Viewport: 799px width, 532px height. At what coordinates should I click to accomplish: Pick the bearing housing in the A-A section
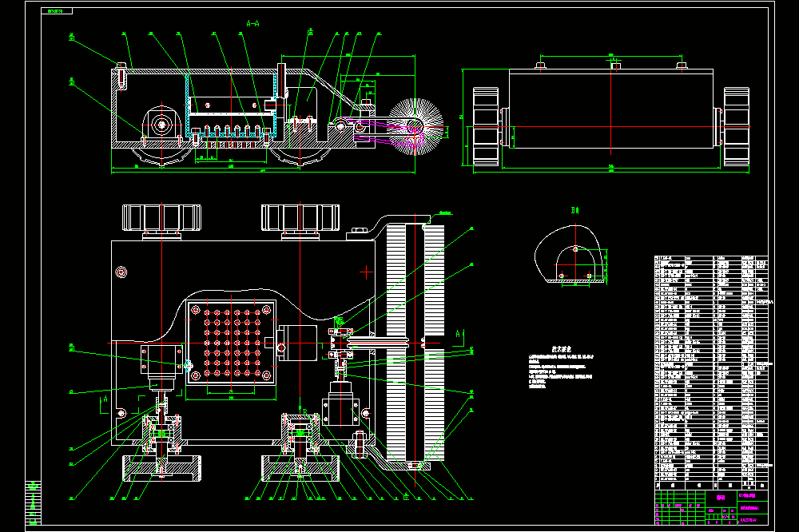[162, 125]
